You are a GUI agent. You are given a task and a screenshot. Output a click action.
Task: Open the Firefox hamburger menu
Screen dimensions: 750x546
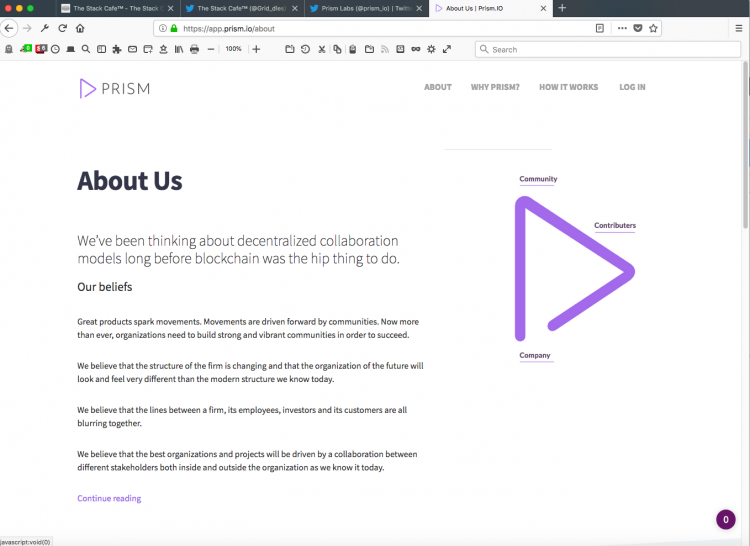point(739,28)
